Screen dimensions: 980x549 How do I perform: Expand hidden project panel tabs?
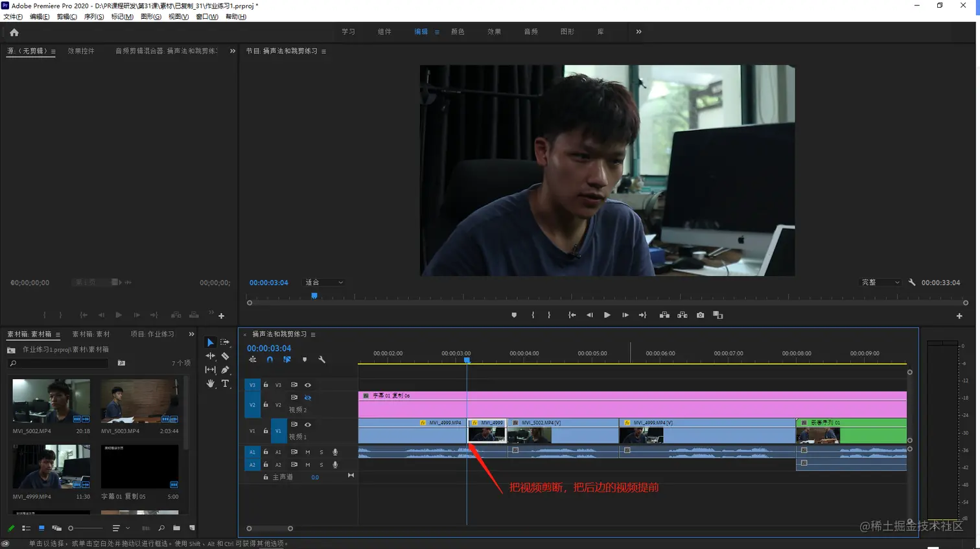click(x=191, y=334)
